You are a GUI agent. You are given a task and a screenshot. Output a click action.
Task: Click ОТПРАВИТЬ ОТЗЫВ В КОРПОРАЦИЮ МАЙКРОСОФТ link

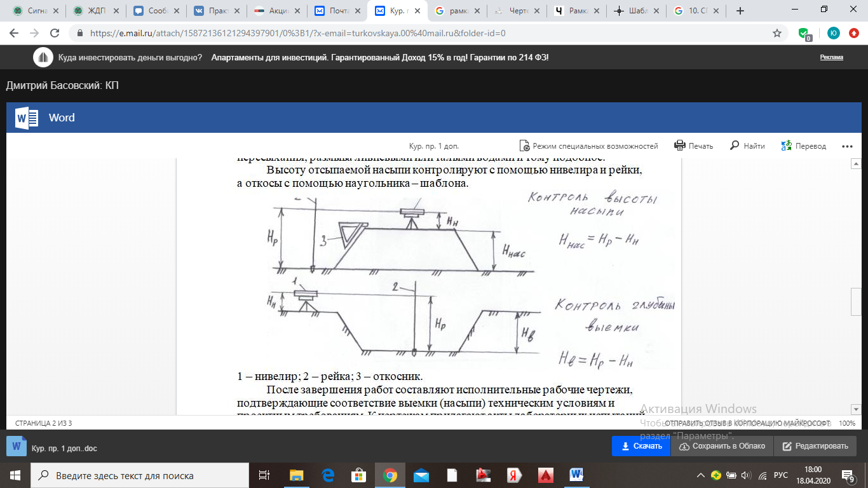coord(747,423)
